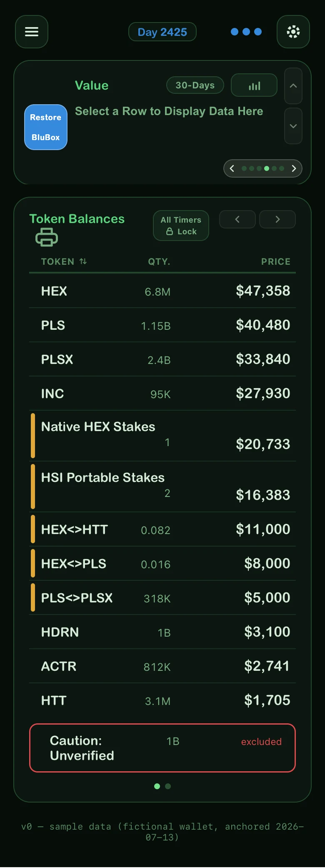The height and width of the screenshot is (868, 325).
Task: Toggle the All Timers Lock
Action: pyautogui.click(x=181, y=226)
